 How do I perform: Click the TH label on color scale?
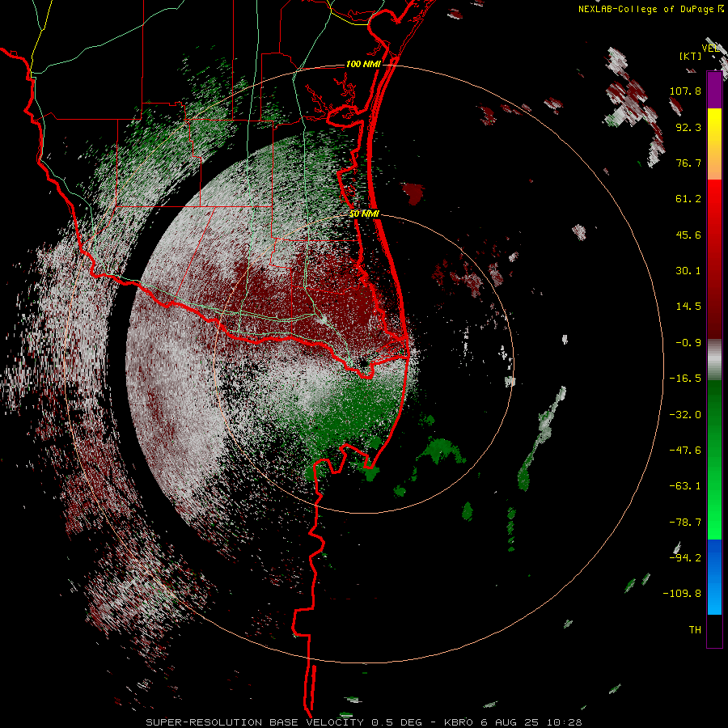pyautogui.click(x=695, y=630)
